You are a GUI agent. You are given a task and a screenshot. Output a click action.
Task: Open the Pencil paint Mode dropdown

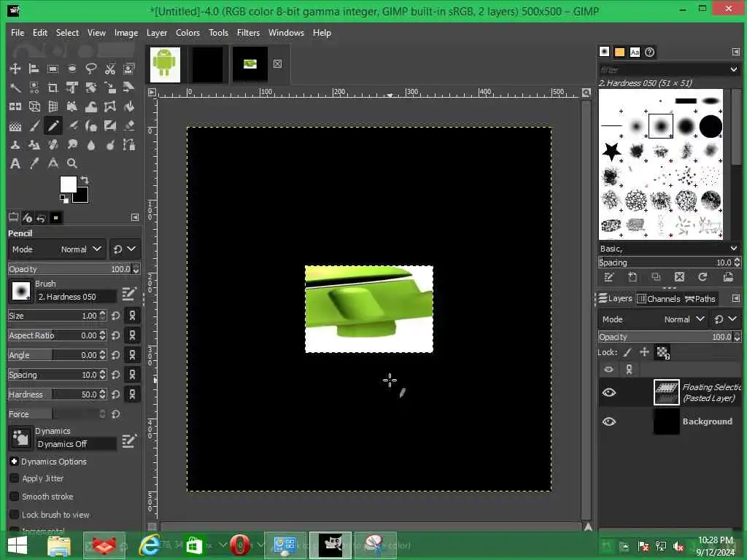(x=57, y=249)
